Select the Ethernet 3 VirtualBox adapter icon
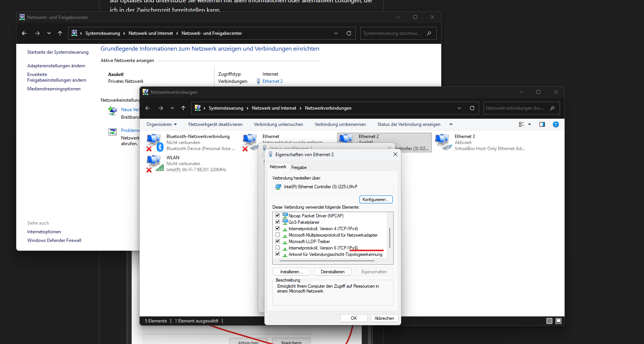This screenshot has width=644, height=344. [443, 143]
